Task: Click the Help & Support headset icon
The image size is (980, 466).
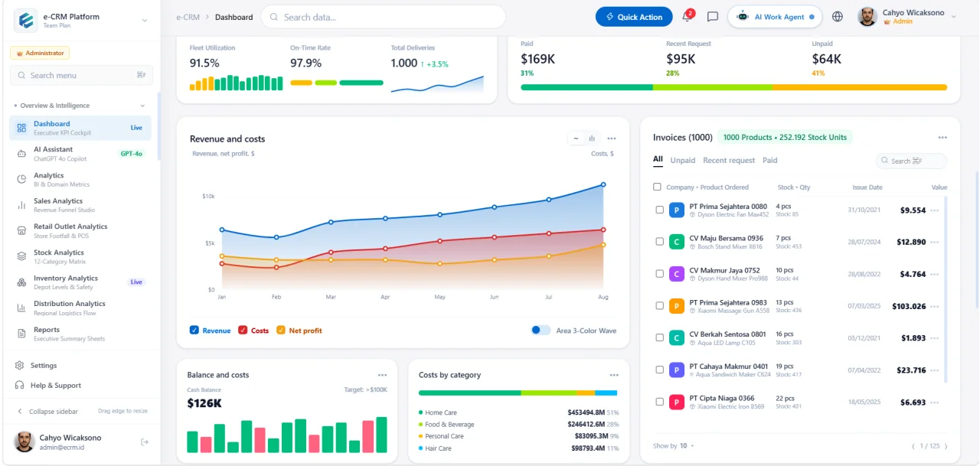Action: [20, 386]
